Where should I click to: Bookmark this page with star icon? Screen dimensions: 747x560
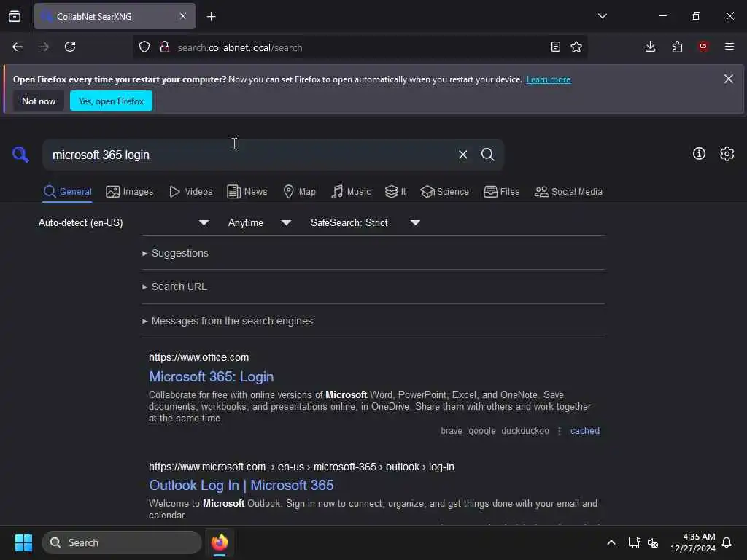tap(576, 47)
